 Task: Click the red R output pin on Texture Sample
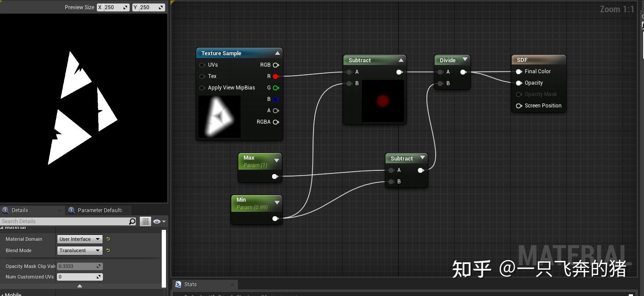[x=276, y=76]
